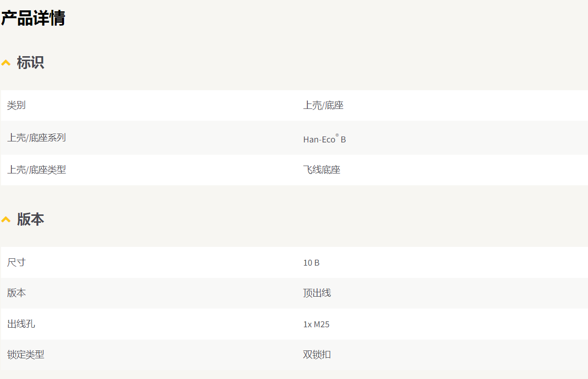This screenshot has width=588, height=379.
Task: Click the 版本 section heading
Action: coord(31,219)
